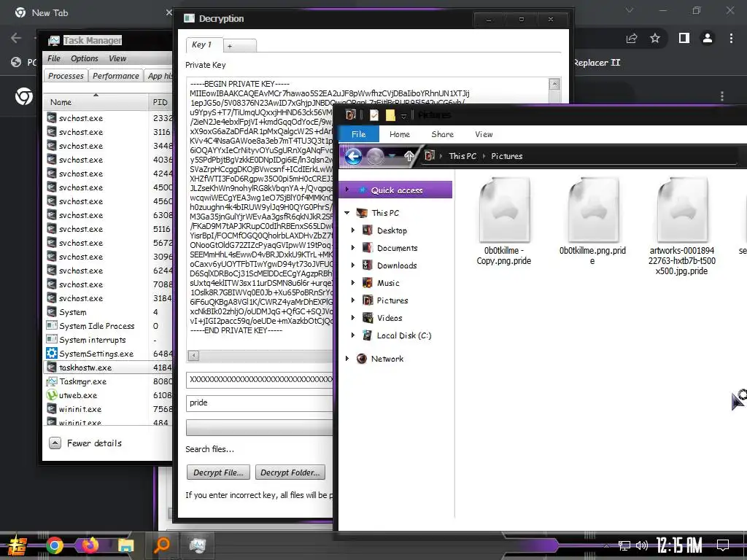
Task: Switch to Explorer's Share ribbon tab
Action: 443,134
